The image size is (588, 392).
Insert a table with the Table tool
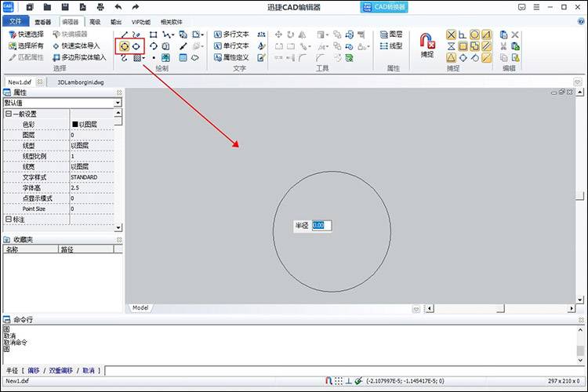pos(183,58)
